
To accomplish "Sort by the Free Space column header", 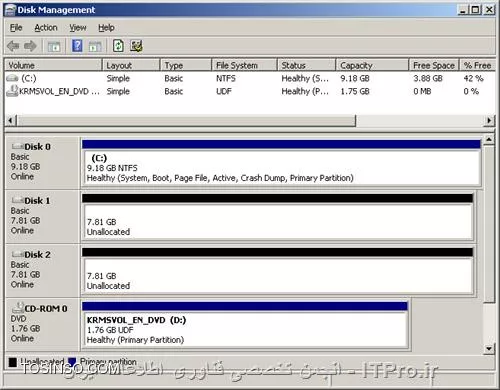I will pyautogui.click(x=434, y=65).
